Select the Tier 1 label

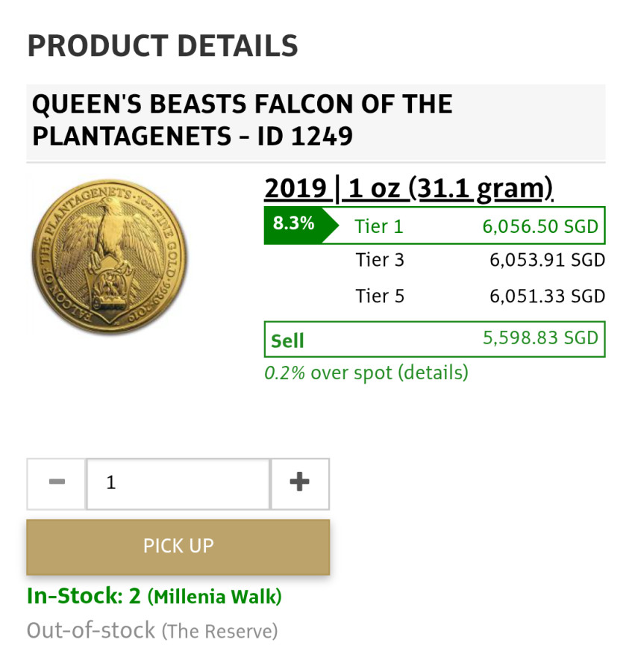tap(380, 226)
